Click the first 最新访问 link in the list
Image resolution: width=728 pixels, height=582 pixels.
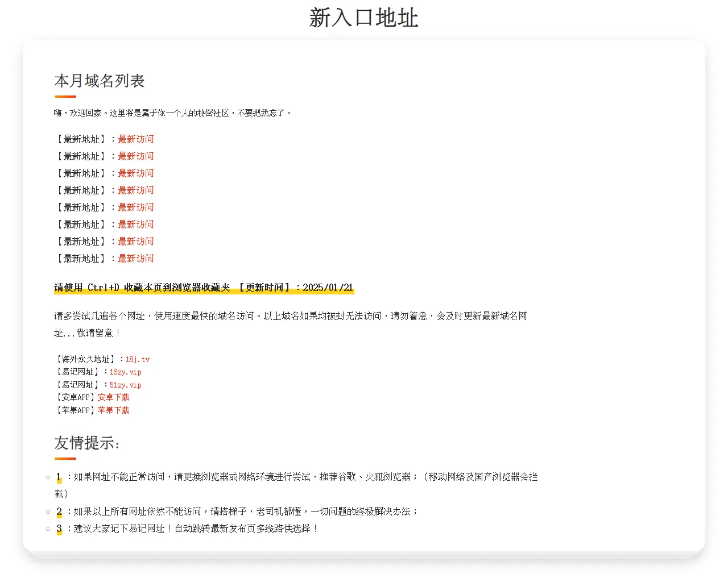(135, 139)
